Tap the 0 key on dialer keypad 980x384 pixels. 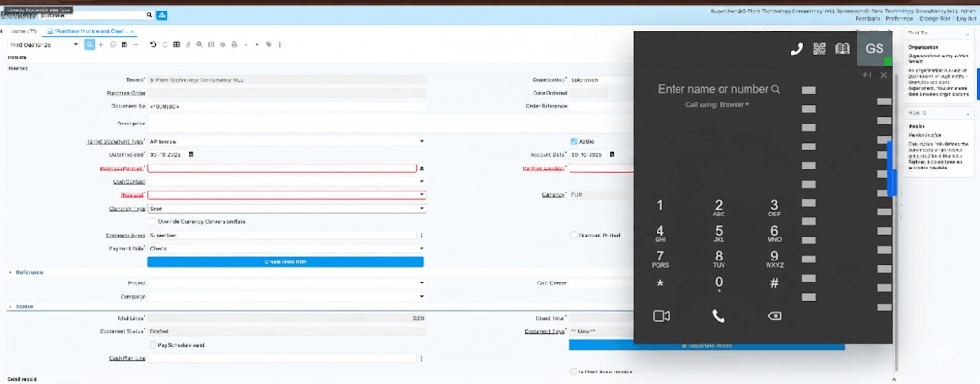coord(719,283)
